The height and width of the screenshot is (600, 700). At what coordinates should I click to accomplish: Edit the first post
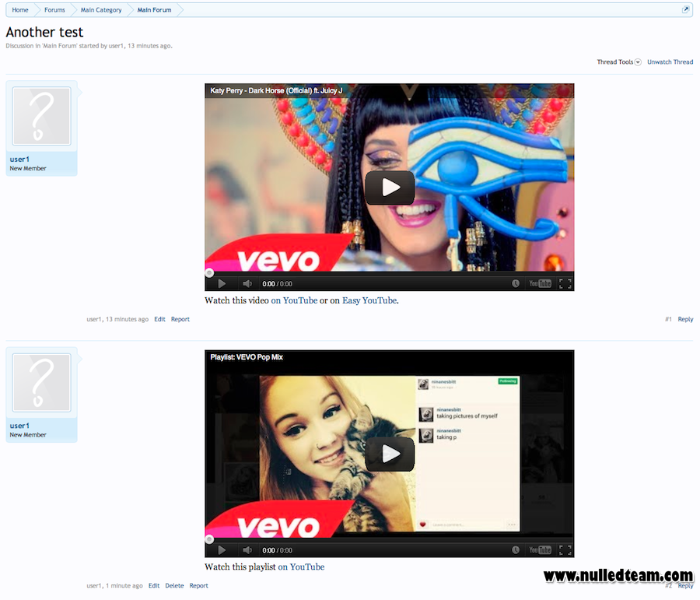(159, 319)
